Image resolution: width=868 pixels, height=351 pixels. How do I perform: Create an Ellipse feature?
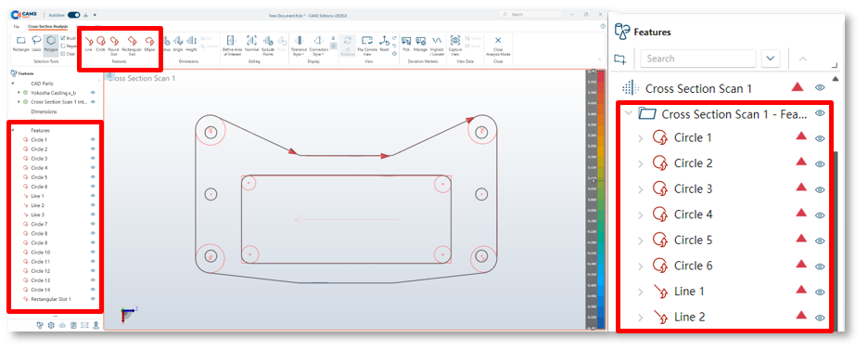pos(149,44)
